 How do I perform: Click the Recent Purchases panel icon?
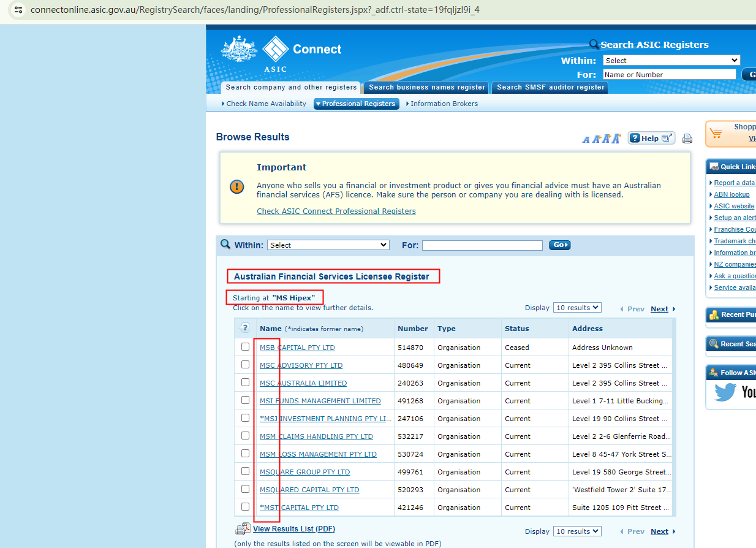tap(714, 314)
